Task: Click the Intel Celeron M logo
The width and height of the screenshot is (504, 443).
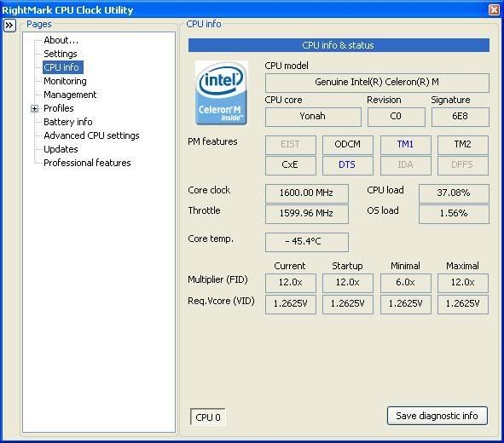Action: click(x=222, y=93)
